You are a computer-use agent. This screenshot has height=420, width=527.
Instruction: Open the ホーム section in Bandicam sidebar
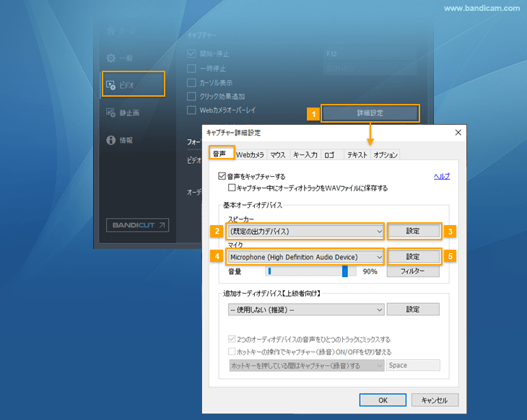tap(121, 31)
